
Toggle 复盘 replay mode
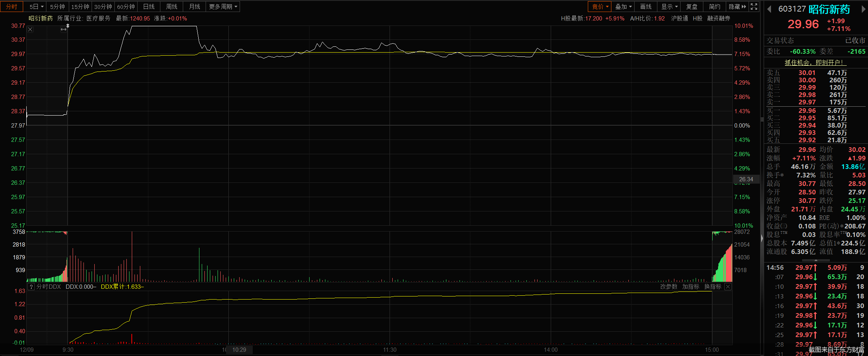(x=692, y=7)
